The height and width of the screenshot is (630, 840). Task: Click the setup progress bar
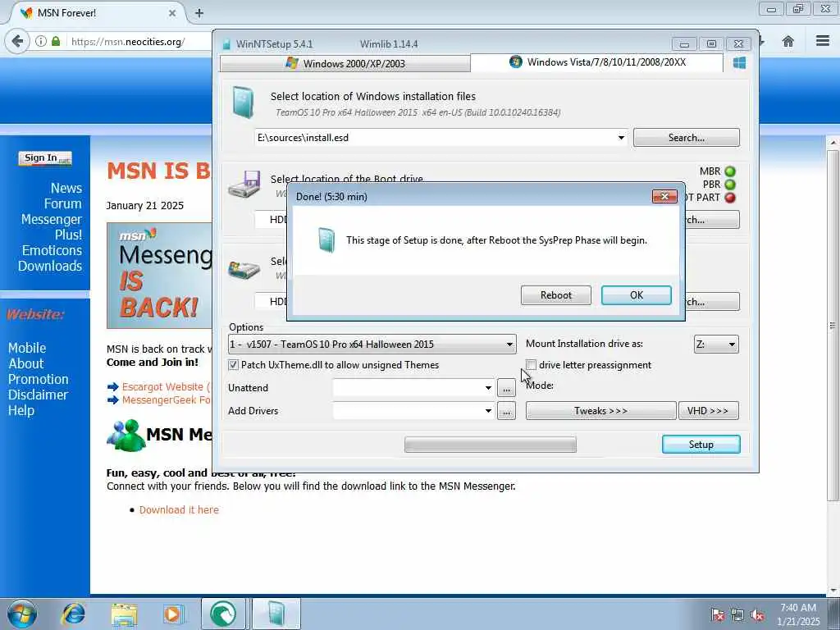tap(491, 444)
